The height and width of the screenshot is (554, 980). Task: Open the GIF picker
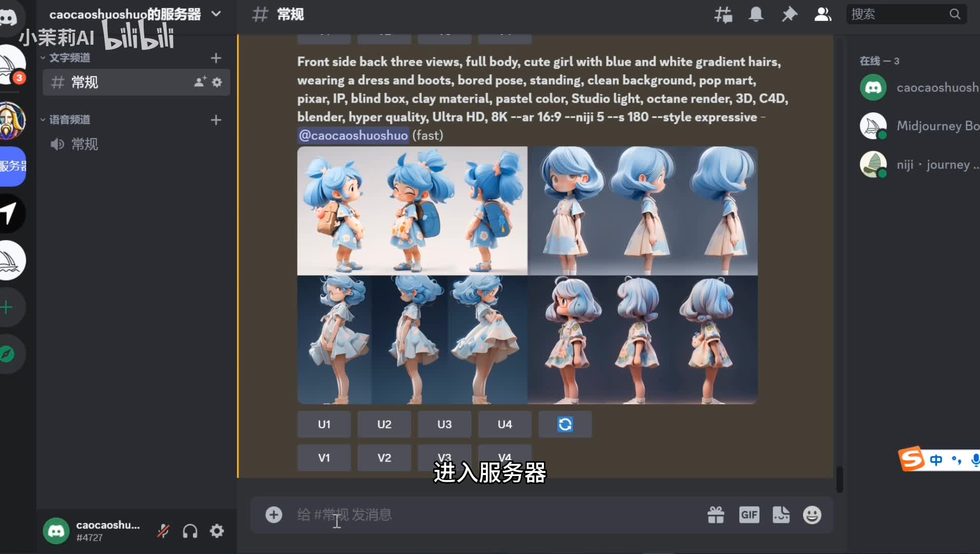[x=749, y=515]
